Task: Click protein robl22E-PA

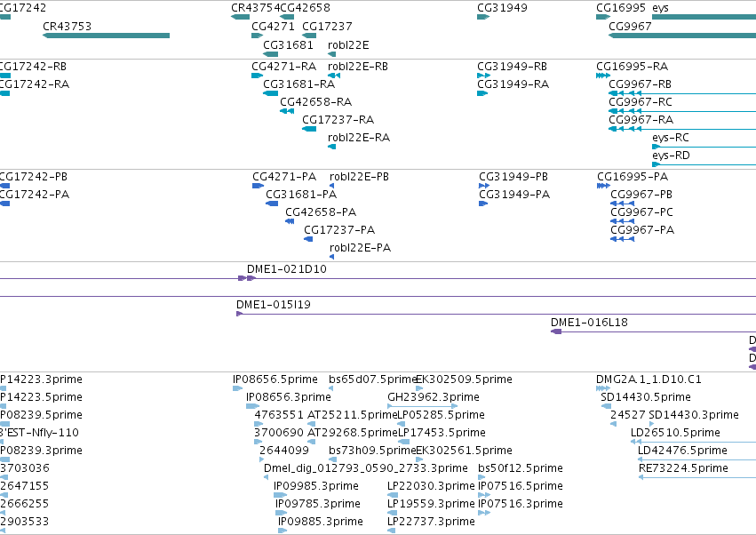Action: (x=360, y=249)
